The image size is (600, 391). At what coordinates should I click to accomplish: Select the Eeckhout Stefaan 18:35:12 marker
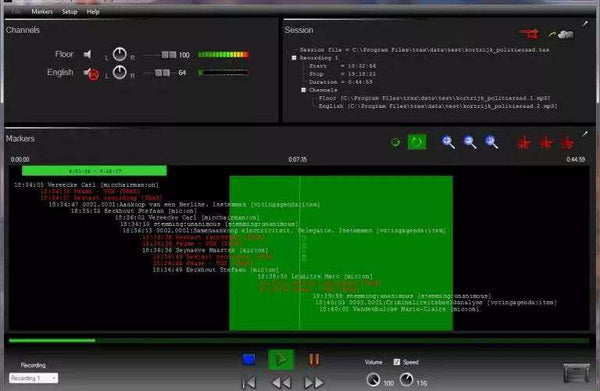[x=134, y=211]
